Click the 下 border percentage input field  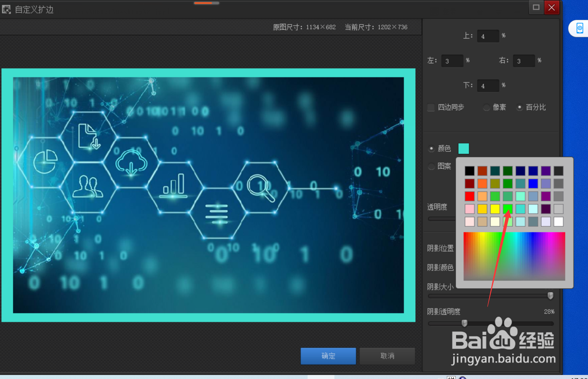(x=488, y=86)
